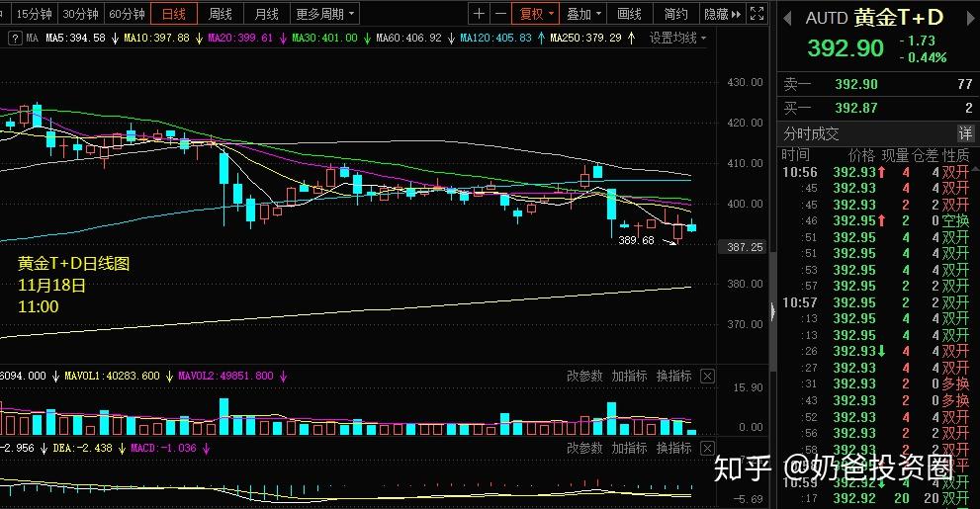Click the tallest cyan volume bar

223,416
